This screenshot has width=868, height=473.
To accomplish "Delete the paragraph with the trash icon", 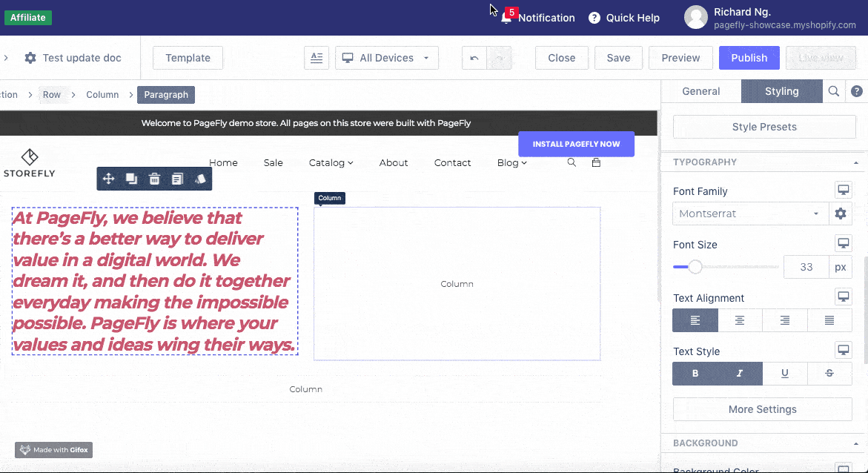I will click(x=154, y=179).
